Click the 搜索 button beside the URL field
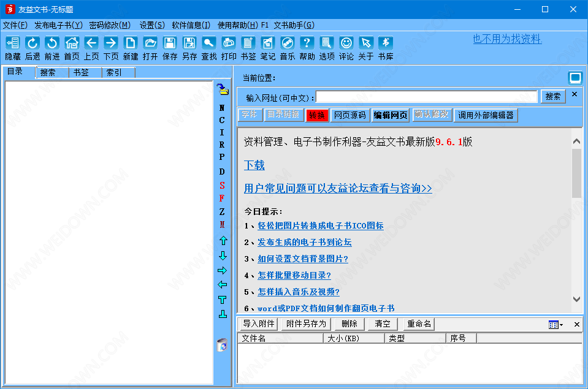This screenshot has width=588, height=389. click(553, 97)
